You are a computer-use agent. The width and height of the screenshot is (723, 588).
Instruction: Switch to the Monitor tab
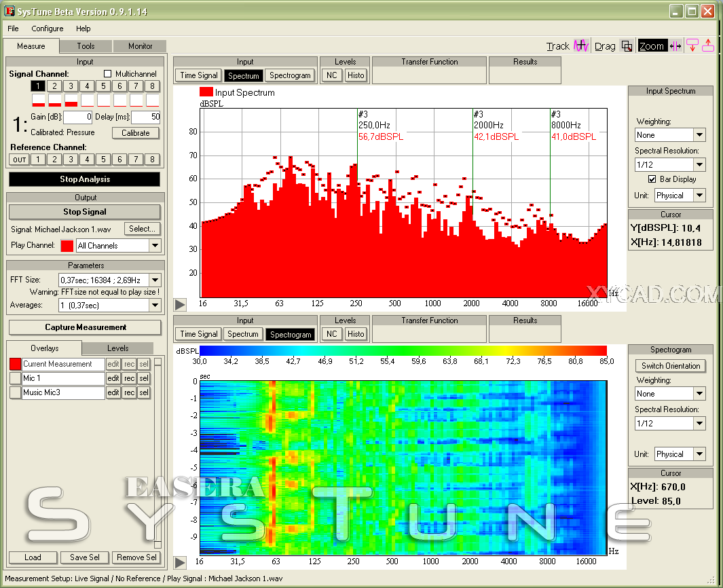140,46
